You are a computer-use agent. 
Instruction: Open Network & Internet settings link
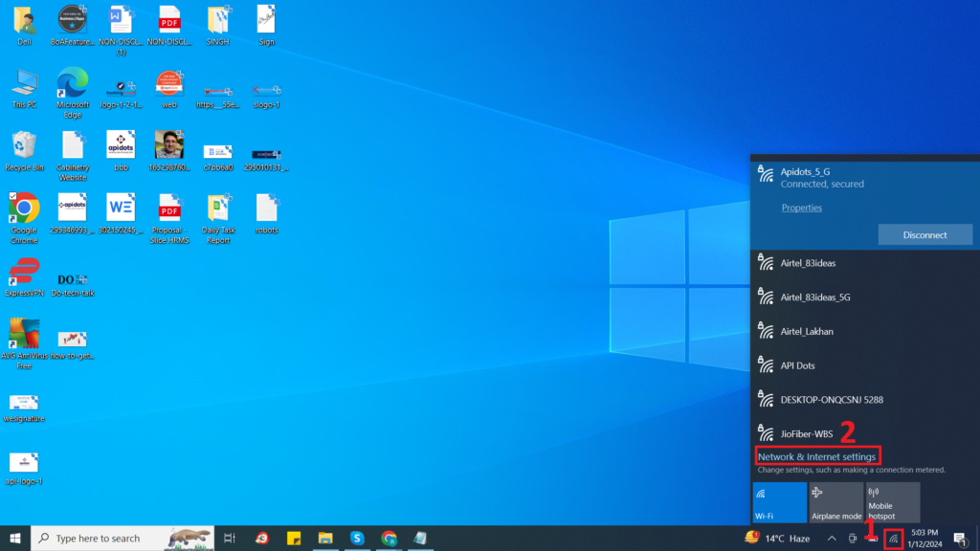click(x=816, y=457)
